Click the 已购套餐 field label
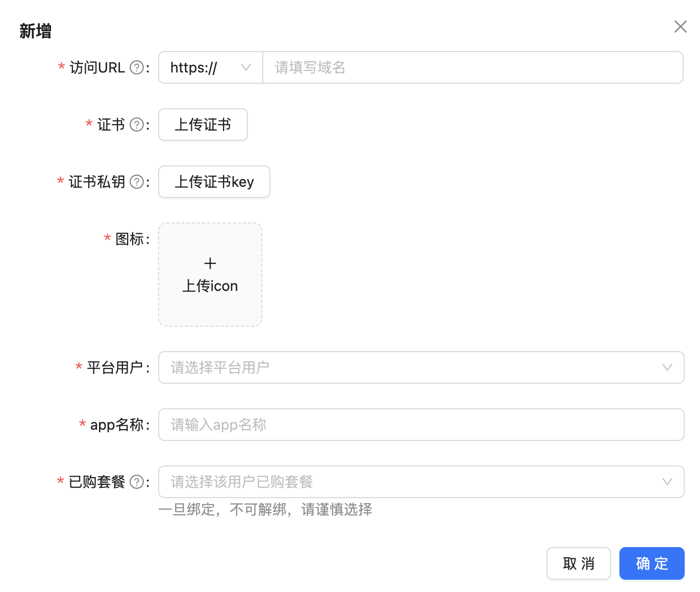 [x=97, y=482]
